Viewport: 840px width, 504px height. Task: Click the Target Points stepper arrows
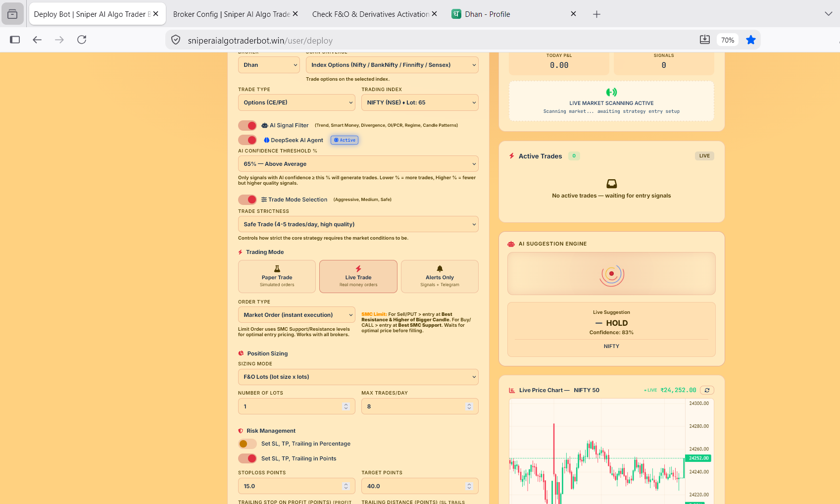click(469, 486)
